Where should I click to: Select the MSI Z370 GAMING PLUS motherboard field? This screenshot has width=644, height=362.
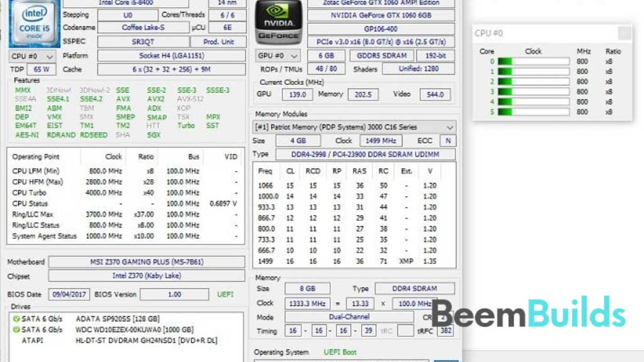(x=147, y=262)
